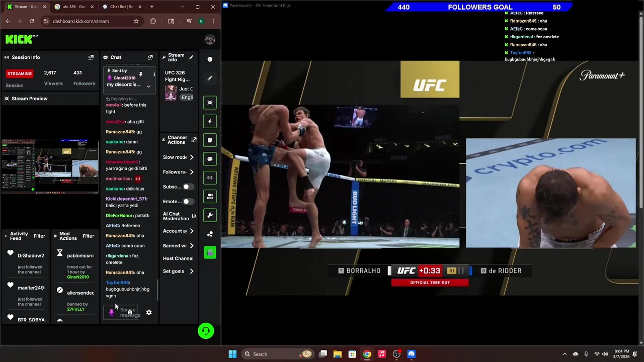Expand the Slow mode option
Screen dimensions: 644x362
[191, 157]
